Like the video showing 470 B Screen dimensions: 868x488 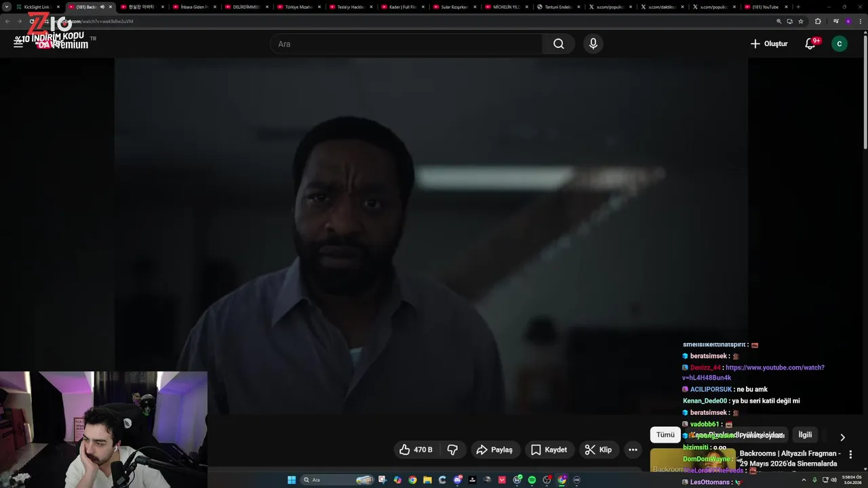click(416, 449)
